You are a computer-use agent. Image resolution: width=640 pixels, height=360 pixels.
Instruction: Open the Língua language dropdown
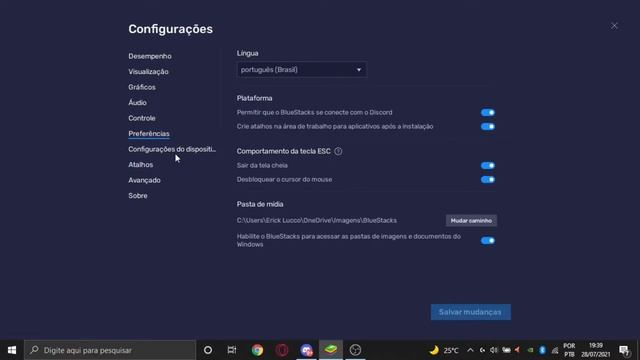click(x=301, y=70)
